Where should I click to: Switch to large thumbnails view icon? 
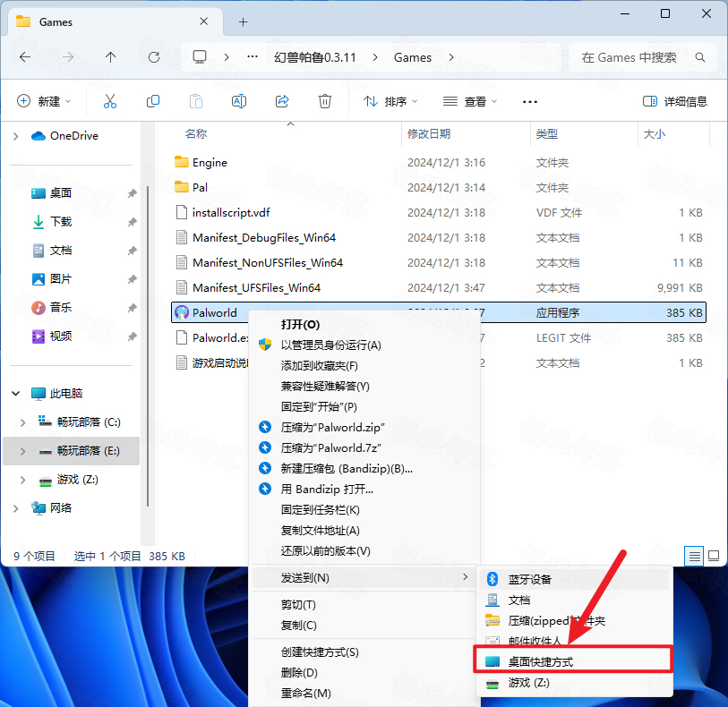[x=714, y=556]
